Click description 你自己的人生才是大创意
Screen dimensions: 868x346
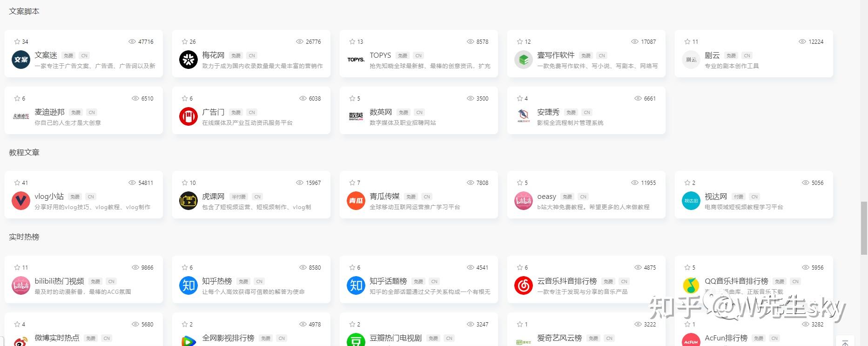pyautogui.click(x=67, y=122)
